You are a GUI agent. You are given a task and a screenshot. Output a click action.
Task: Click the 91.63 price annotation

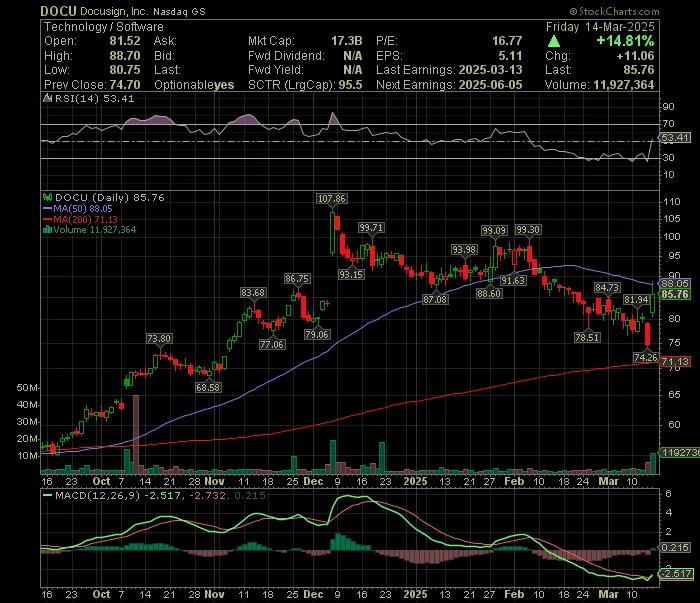pyautogui.click(x=513, y=280)
